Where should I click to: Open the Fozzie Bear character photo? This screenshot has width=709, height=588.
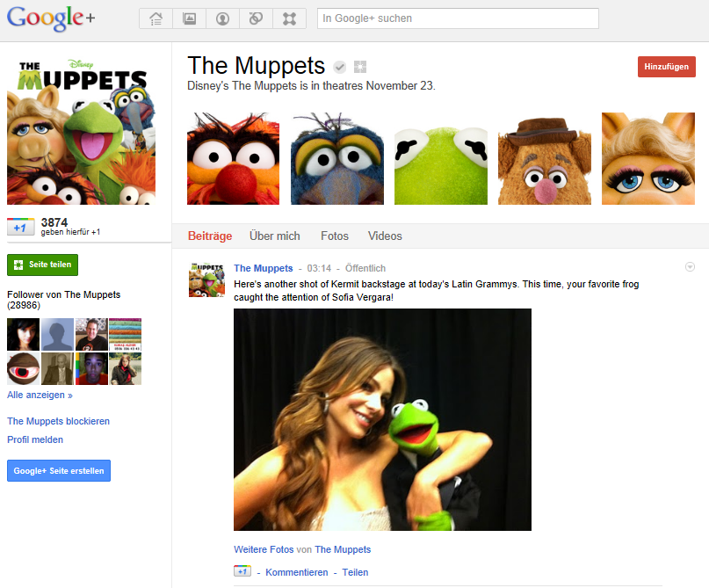click(545, 158)
